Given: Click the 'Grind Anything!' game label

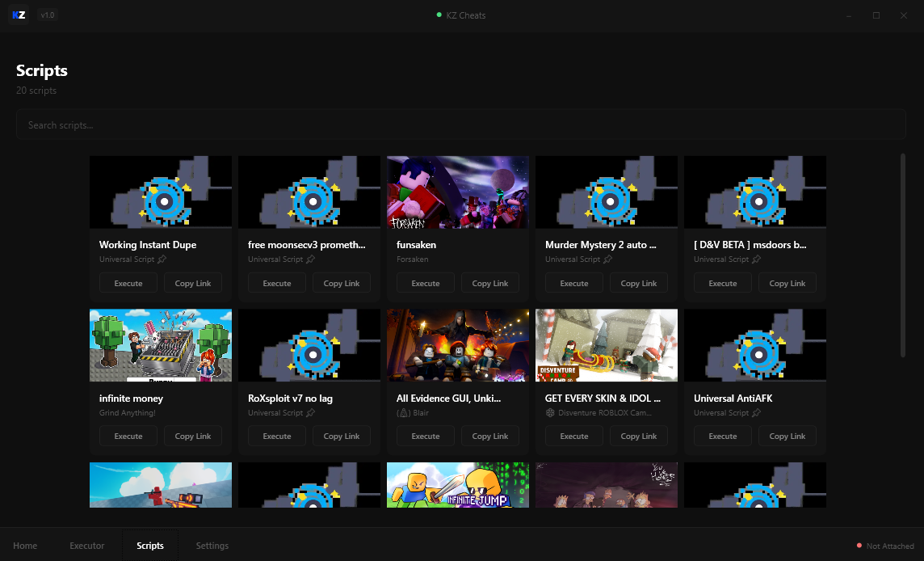Looking at the screenshot, I should [128, 413].
